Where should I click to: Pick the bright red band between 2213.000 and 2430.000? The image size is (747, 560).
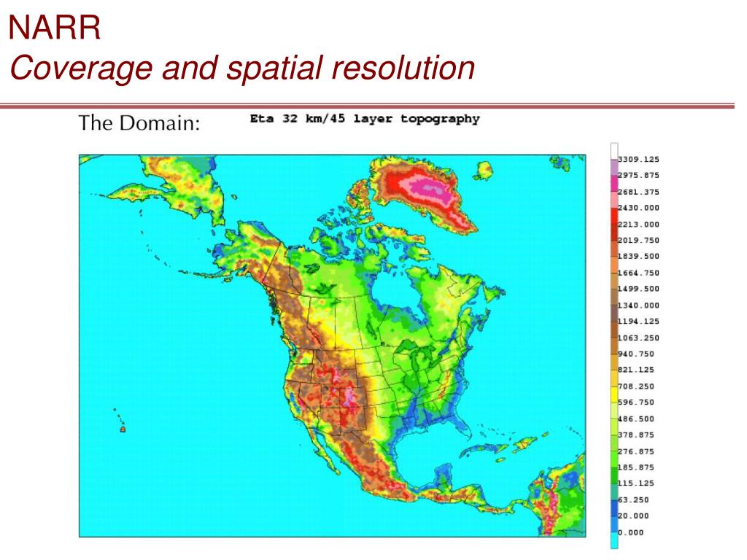click(x=614, y=216)
